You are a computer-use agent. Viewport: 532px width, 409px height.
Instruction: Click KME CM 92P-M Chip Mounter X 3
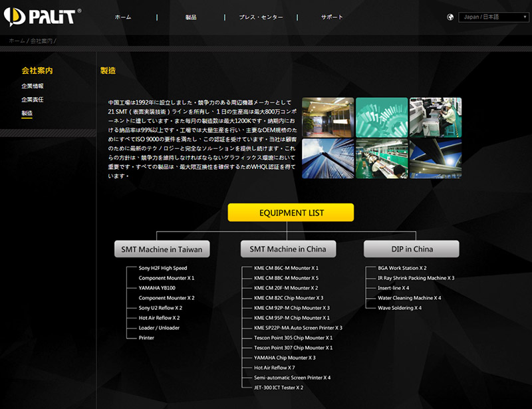pos(292,308)
